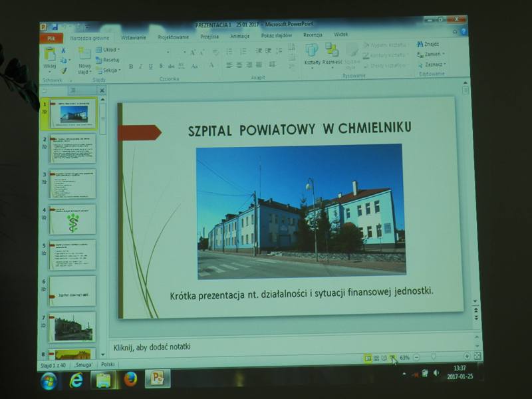Start slide show from status bar icon
532x399 pixels.
[392, 358]
